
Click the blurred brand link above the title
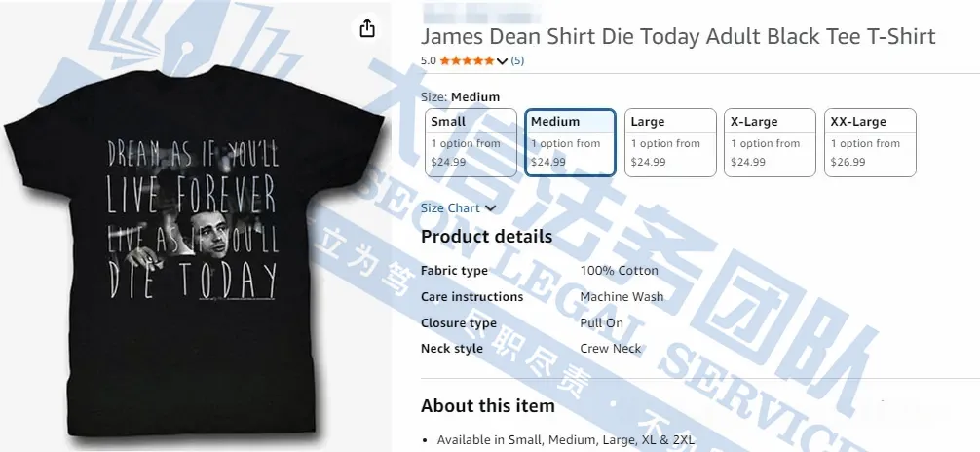pyautogui.click(x=481, y=13)
